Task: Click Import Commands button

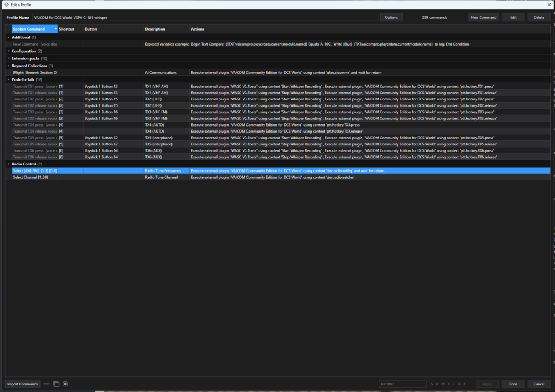Action: pos(22,384)
